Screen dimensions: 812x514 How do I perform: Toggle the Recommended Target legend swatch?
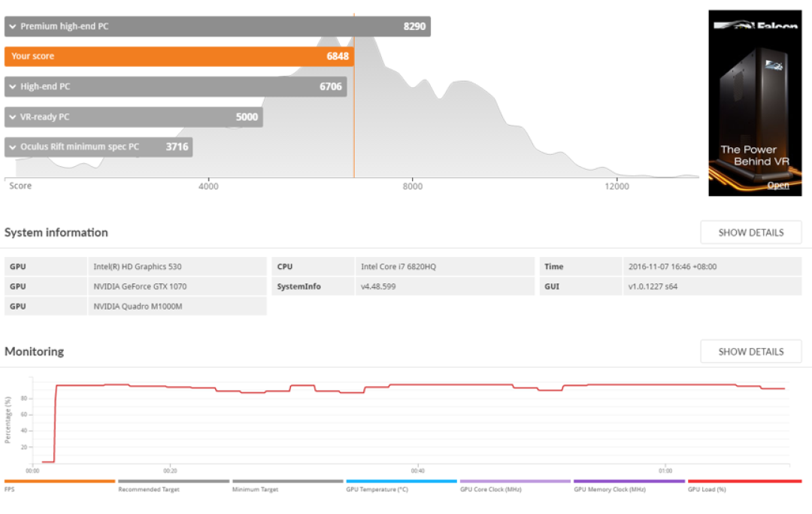174,482
